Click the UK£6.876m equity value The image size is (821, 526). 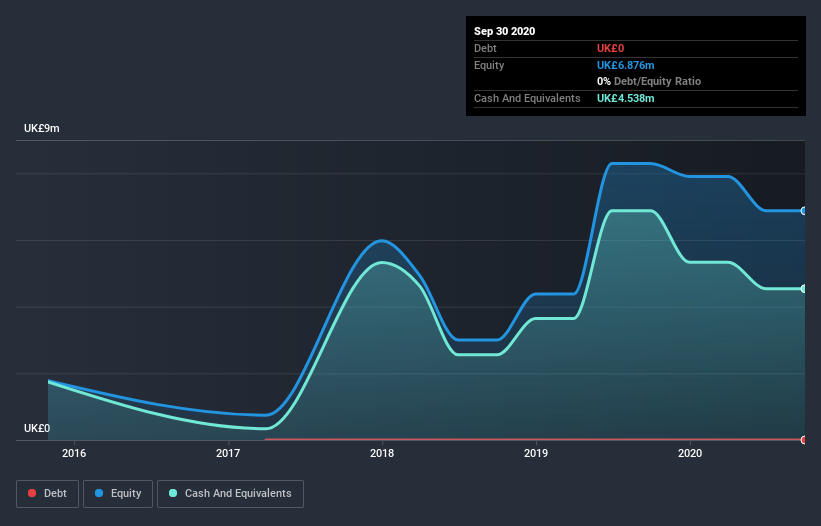pyautogui.click(x=625, y=65)
